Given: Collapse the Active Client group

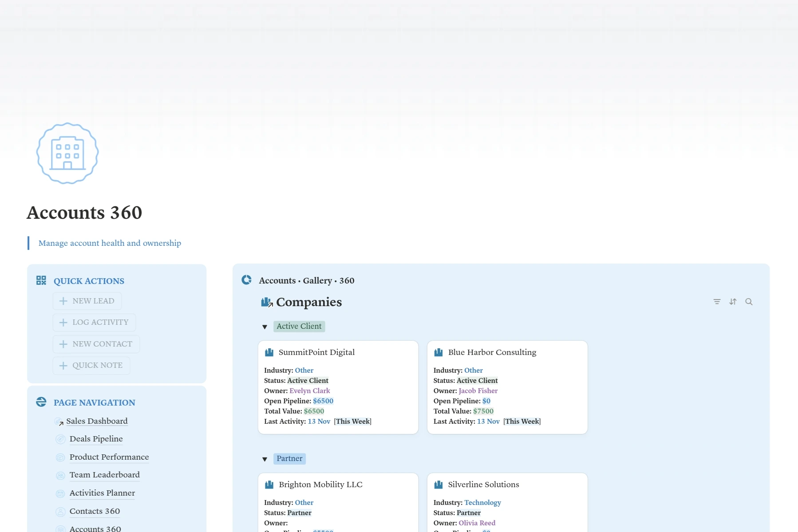Looking at the screenshot, I should 265,327.
